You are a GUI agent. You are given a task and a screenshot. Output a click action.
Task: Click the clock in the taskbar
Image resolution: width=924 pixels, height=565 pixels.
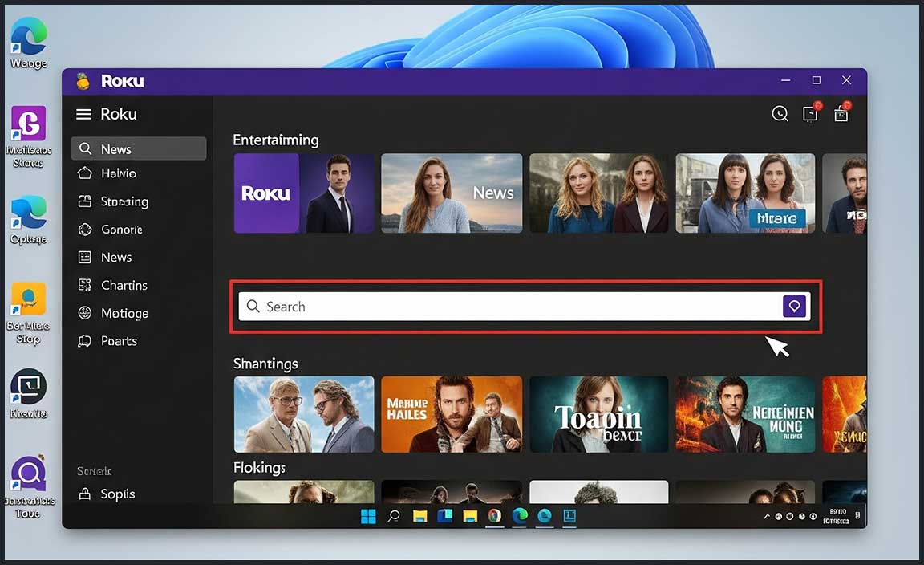pyautogui.click(x=837, y=517)
